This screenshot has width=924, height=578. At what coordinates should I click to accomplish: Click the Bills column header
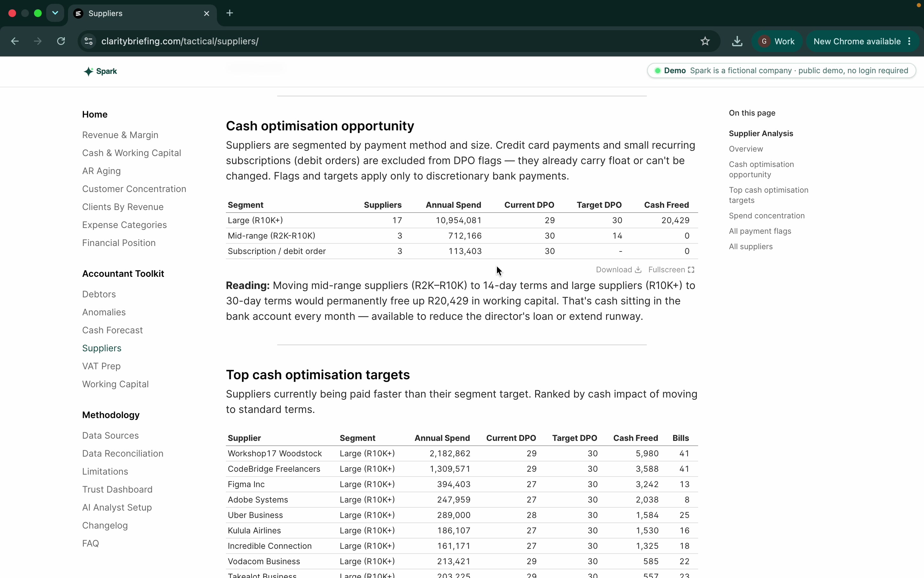680,438
